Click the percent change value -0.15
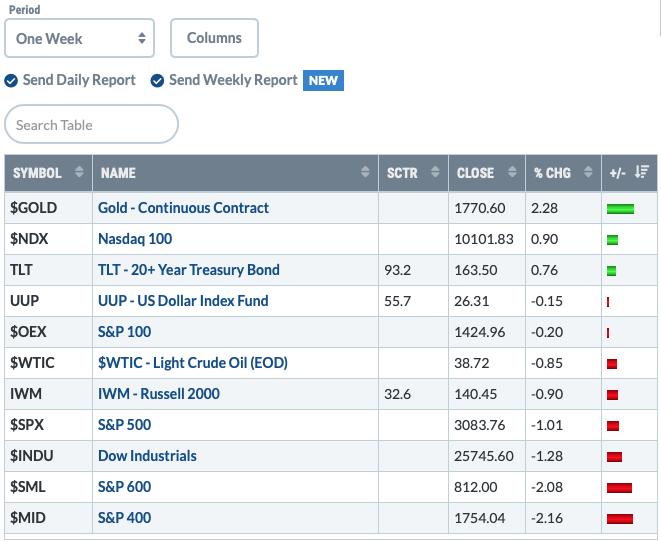The image size is (661, 542). [547, 301]
